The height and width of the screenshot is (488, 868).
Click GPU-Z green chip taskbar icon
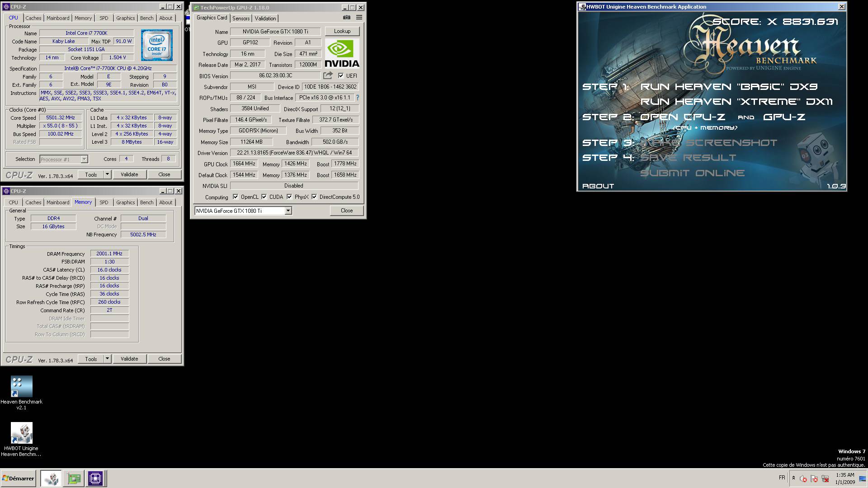coord(74,478)
